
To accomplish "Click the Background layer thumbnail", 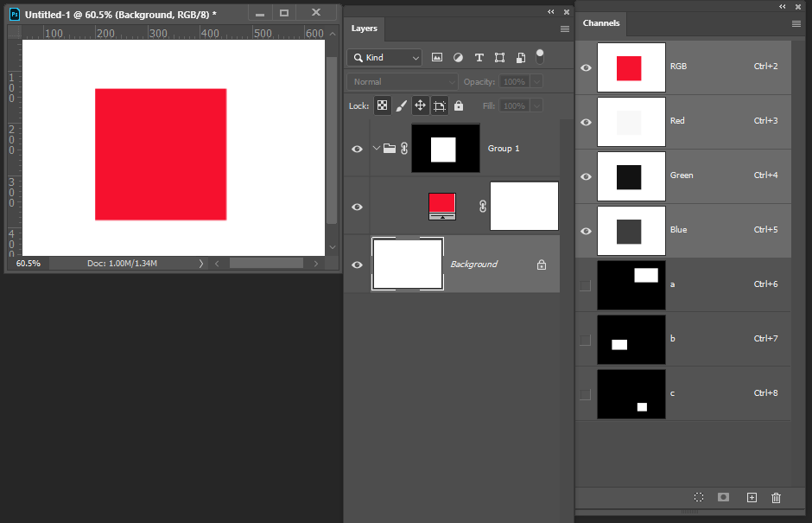I will tap(408, 264).
